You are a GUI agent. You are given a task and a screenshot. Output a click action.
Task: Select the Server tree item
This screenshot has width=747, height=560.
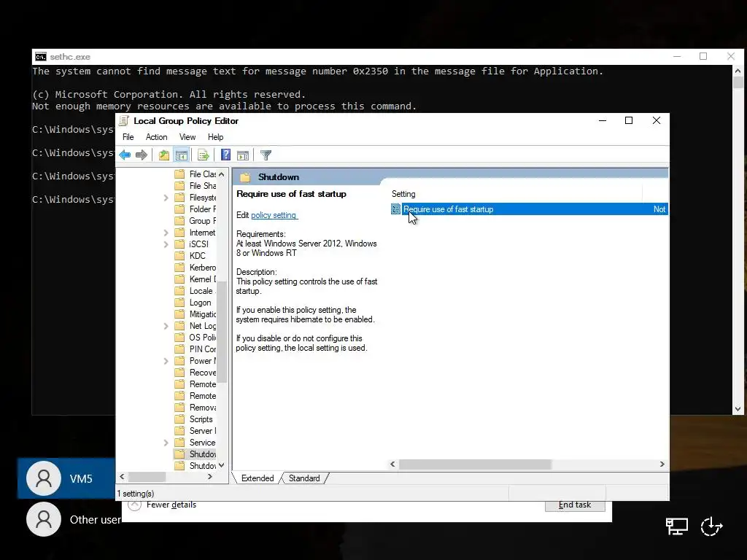click(203, 431)
